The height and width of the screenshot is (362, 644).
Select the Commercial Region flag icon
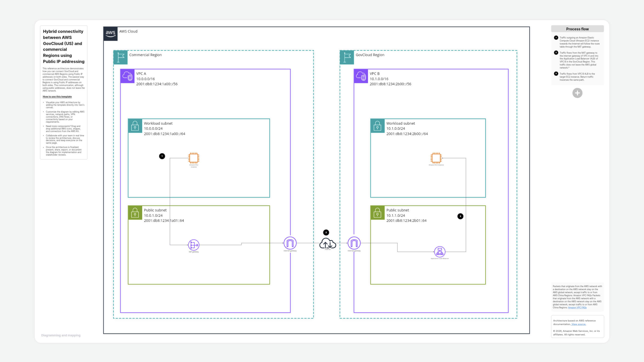pyautogui.click(x=120, y=57)
